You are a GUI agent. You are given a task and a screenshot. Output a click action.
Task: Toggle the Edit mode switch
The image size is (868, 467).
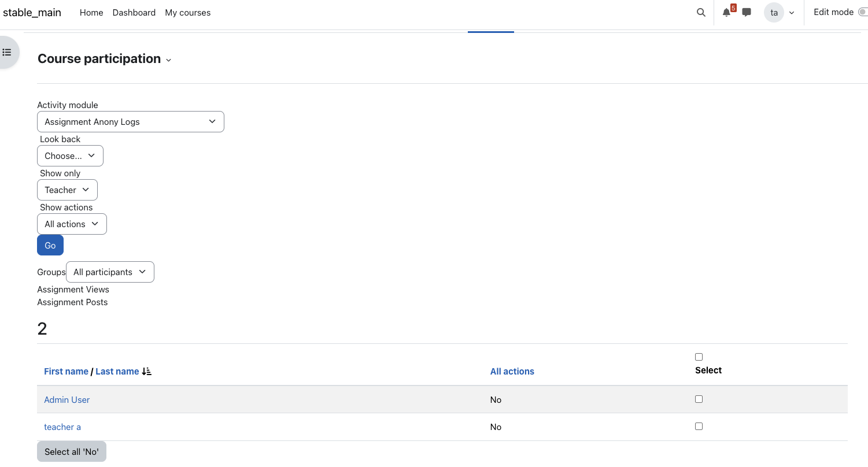click(x=863, y=12)
